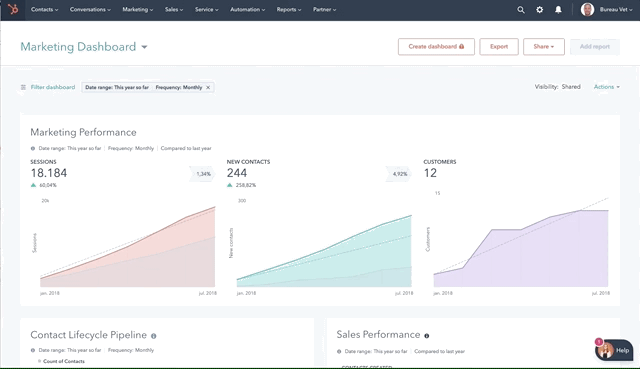Click the Sessions green up-triangle indicator
This screenshot has width=640, height=369.
click(x=33, y=185)
